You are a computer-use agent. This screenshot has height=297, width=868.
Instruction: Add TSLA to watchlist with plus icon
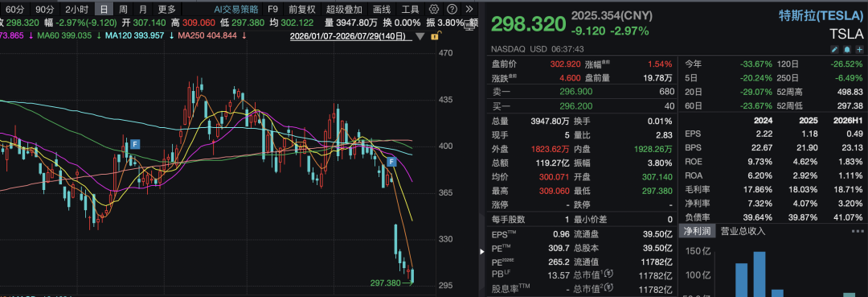pyautogui.click(x=860, y=49)
